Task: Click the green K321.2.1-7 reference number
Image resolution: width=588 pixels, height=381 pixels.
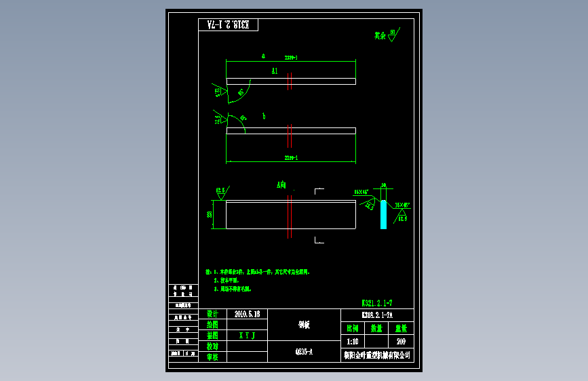Action: coord(377,303)
